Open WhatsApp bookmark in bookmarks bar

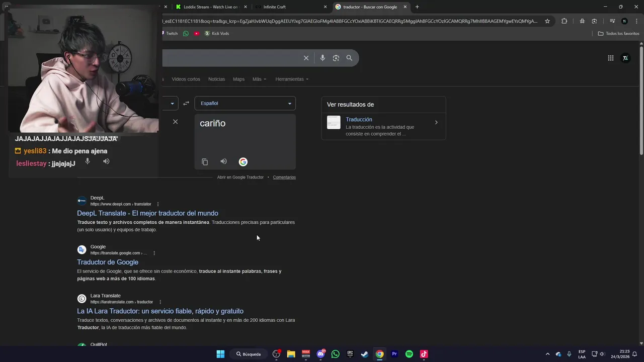[x=186, y=33]
